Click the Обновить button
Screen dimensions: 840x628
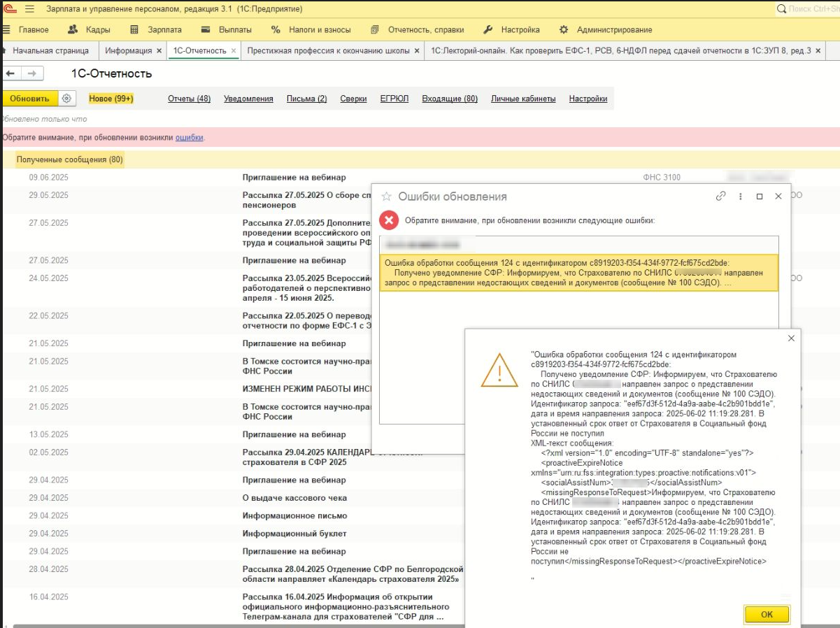click(29, 99)
